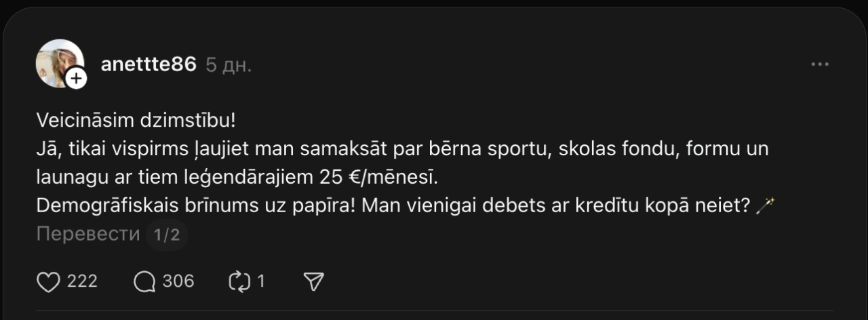Open the 306 replies count
The width and height of the screenshot is (868, 320).
[x=178, y=281]
